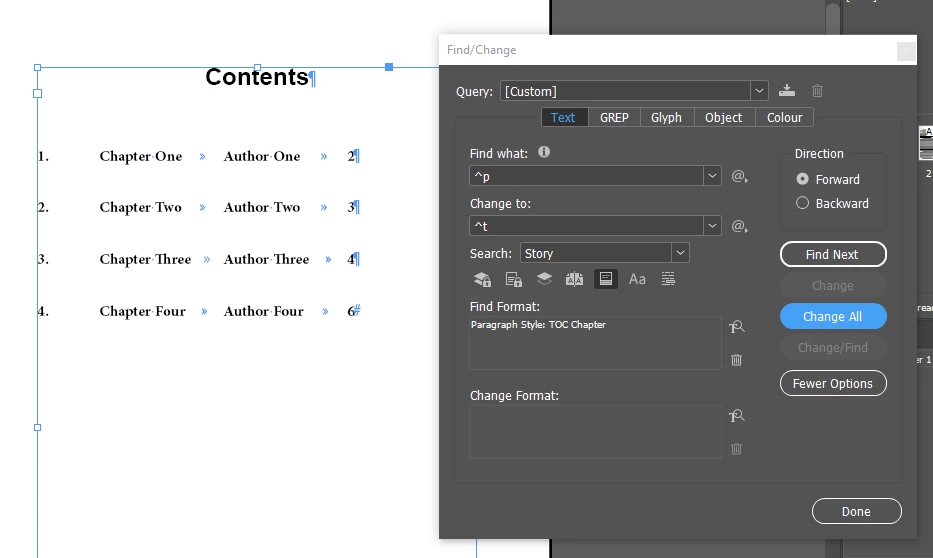
Task: Click the Change Format box
Action: click(595, 432)
